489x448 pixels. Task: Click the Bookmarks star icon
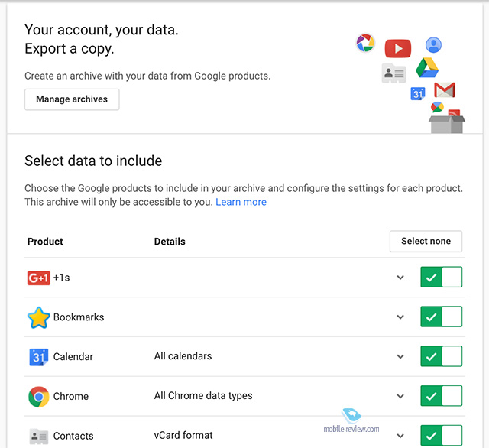38,317
